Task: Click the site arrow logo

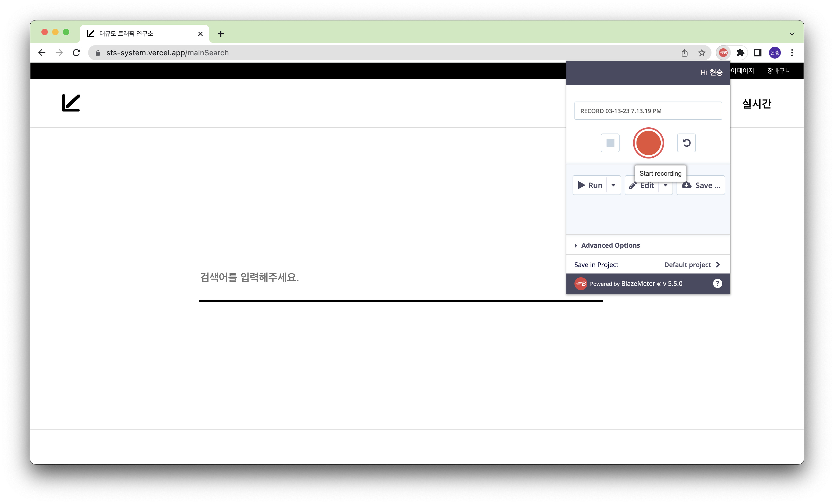Action: coord(71,103)
